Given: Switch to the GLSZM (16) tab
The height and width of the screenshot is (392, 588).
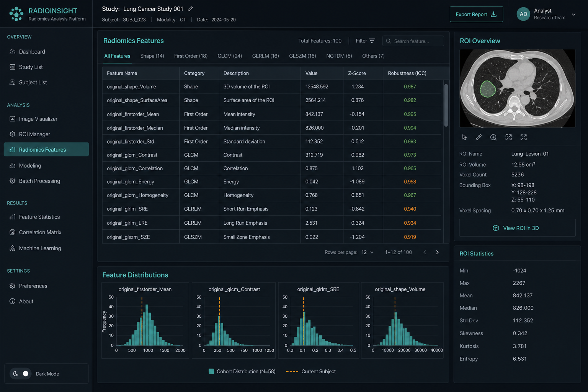Looking at the screenshot, I should [x=302, y=56].
